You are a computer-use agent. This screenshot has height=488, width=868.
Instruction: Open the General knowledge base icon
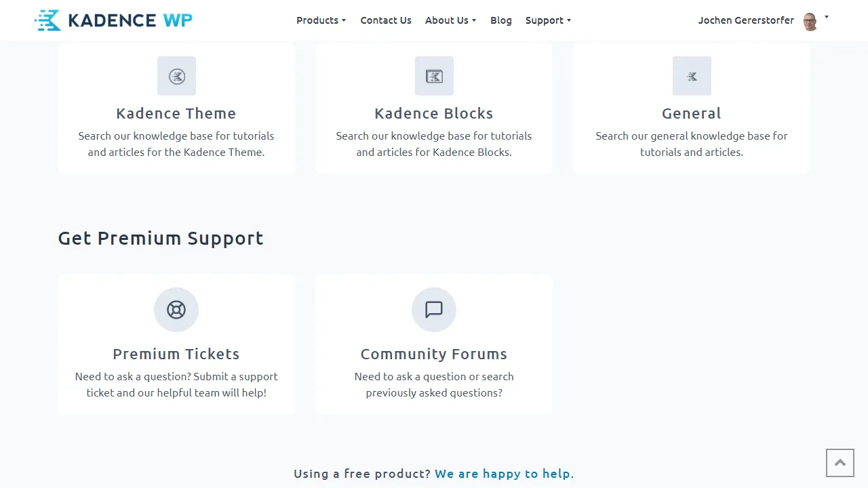pyautogui.click(x=692, y=76)
